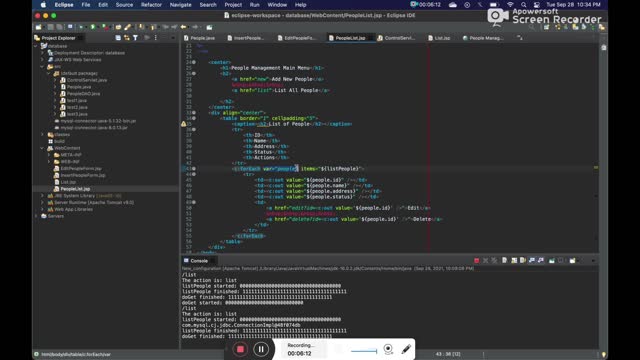Click the New wizard toolbar icon
The image size is (640, 360).
pyautogui.click(x=39, y=27)
